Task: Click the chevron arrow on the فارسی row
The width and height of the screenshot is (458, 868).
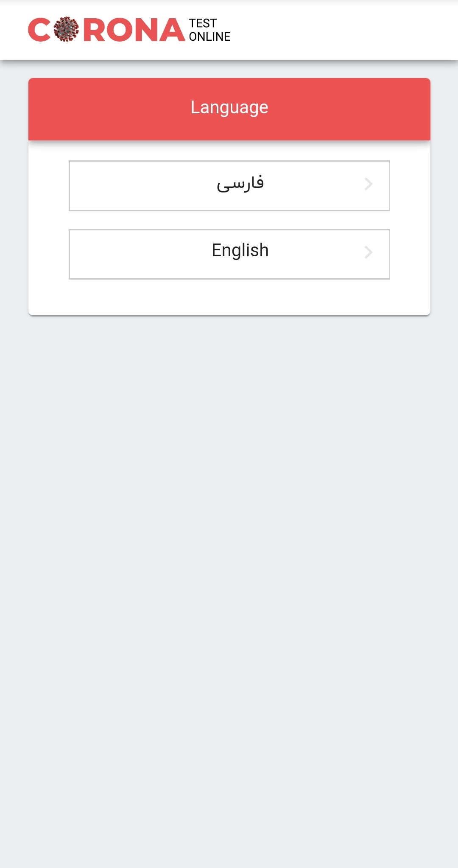Action: click(368, 184)
